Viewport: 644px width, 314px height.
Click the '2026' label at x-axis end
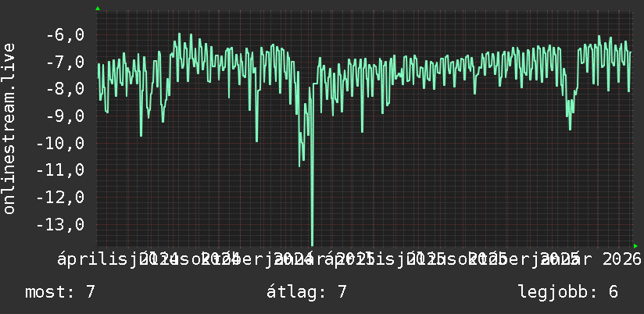click(x=621, y=259)
